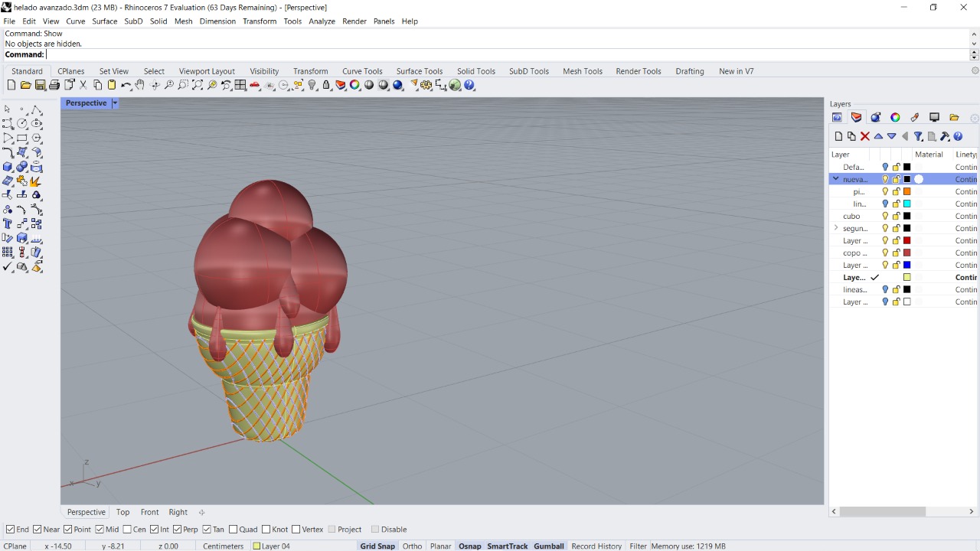The width and height of the screenshot is (980, 551).
Task: Open Help via the blue question icon in toolbar
Action: (x=469, y=85)
